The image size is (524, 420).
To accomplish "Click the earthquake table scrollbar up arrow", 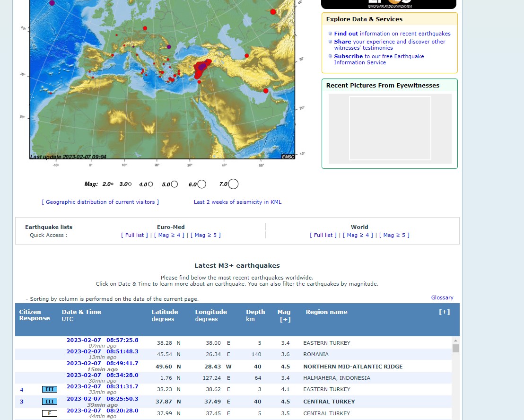I will (455, 341).
